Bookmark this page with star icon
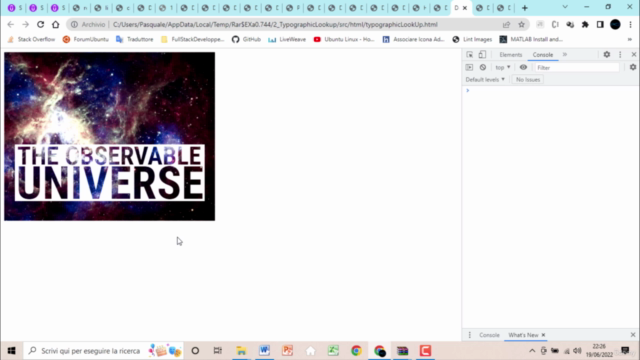Screen dimensions: 640x360 (x=521, y=24)
